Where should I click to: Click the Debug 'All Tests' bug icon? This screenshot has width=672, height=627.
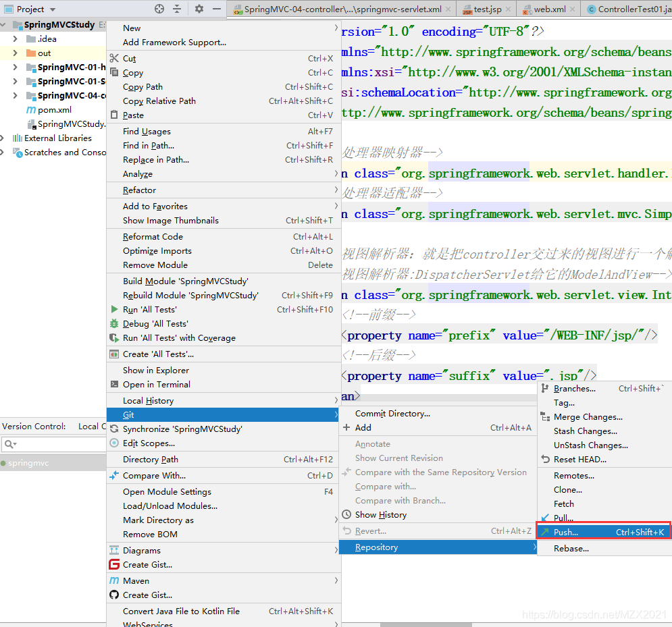tap(115, 324)
